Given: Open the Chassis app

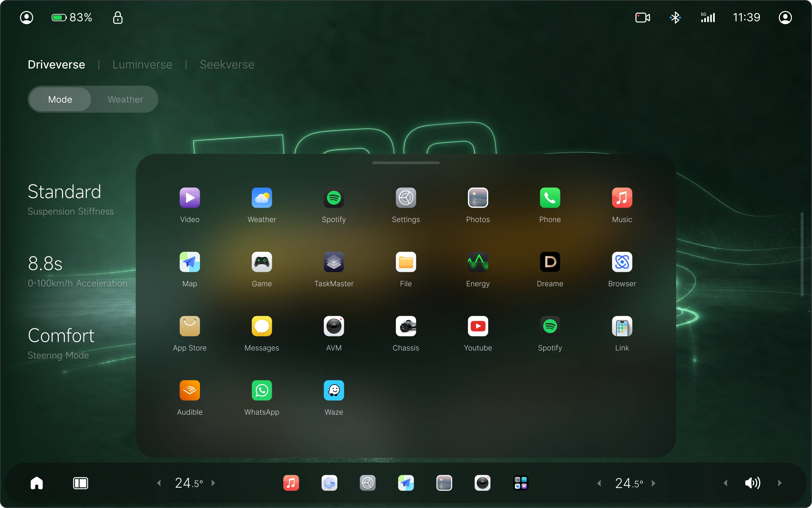Looking at the screenshot, I should 406,326.
